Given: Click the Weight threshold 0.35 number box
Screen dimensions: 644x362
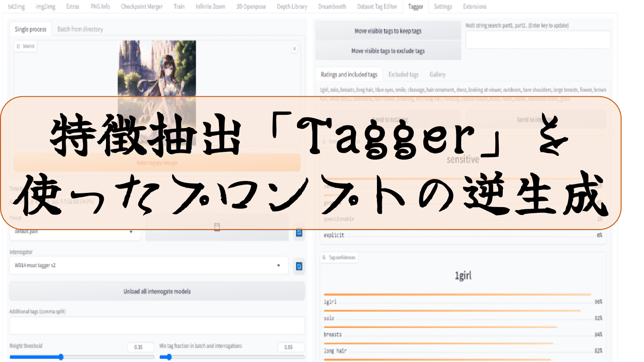Looking at the screenshot, I should point(141,347).
